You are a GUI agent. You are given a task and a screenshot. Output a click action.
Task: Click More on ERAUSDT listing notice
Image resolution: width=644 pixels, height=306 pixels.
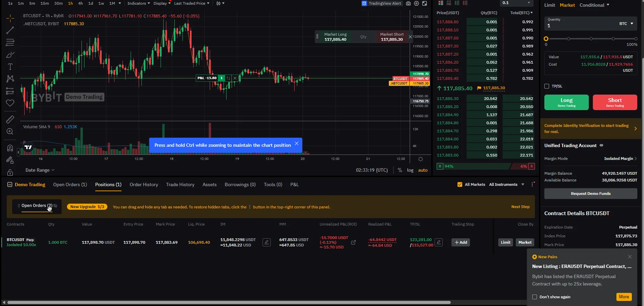coord(624,297)
